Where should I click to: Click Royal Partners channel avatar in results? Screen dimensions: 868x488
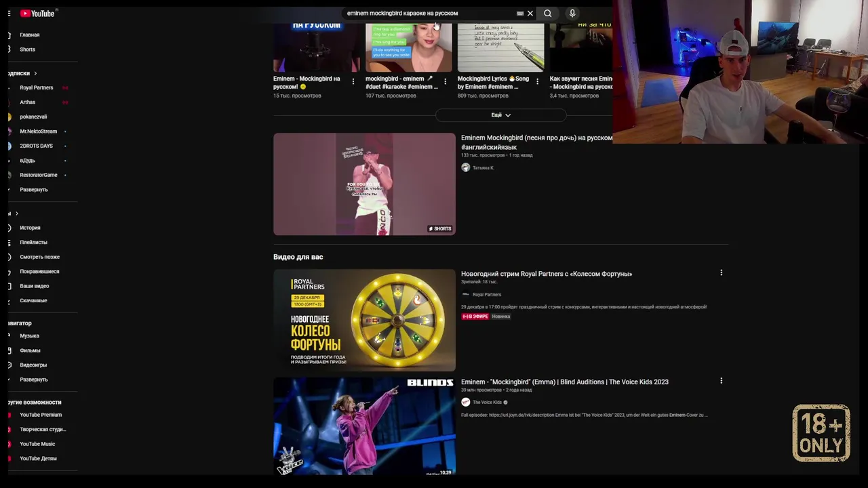(465, 294)
